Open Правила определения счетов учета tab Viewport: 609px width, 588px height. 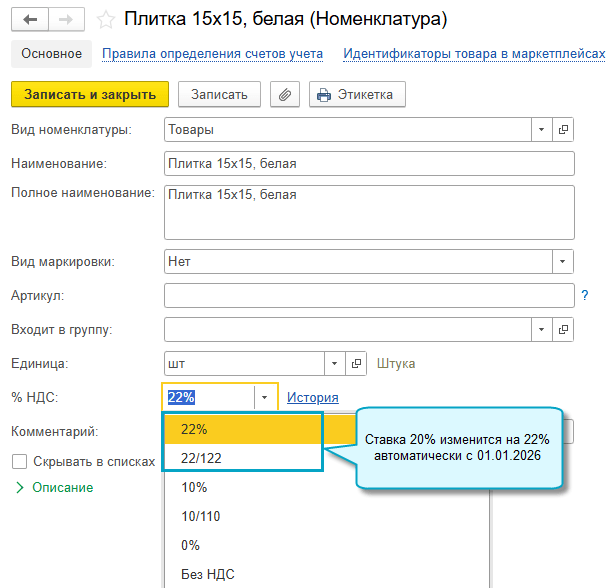pyautogui.click(x=212, y=54)
